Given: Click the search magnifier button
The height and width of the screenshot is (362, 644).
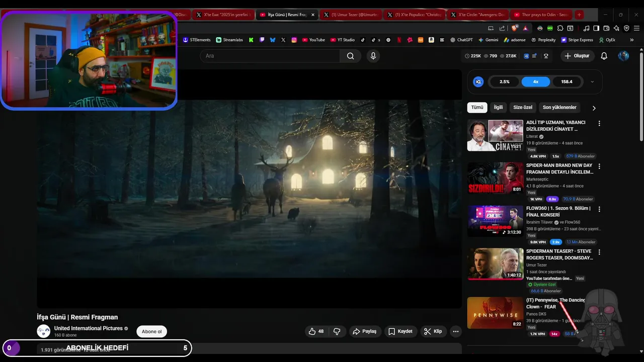Looking at the screenshot, I should 351,56.
